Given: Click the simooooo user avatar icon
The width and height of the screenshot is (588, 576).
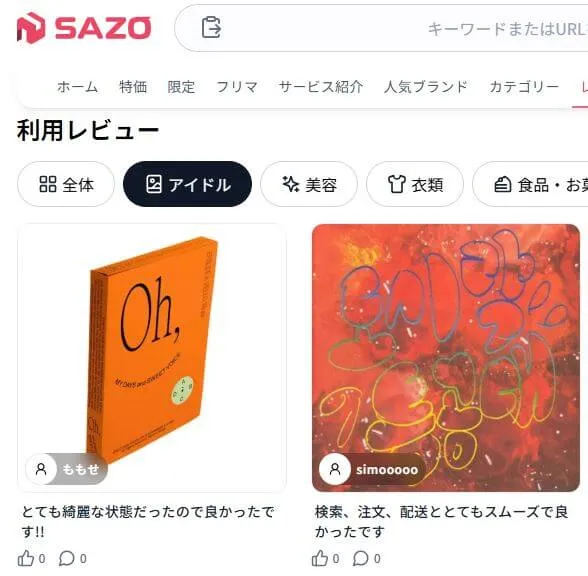Looking at the screenshot, I should point(335,469).
